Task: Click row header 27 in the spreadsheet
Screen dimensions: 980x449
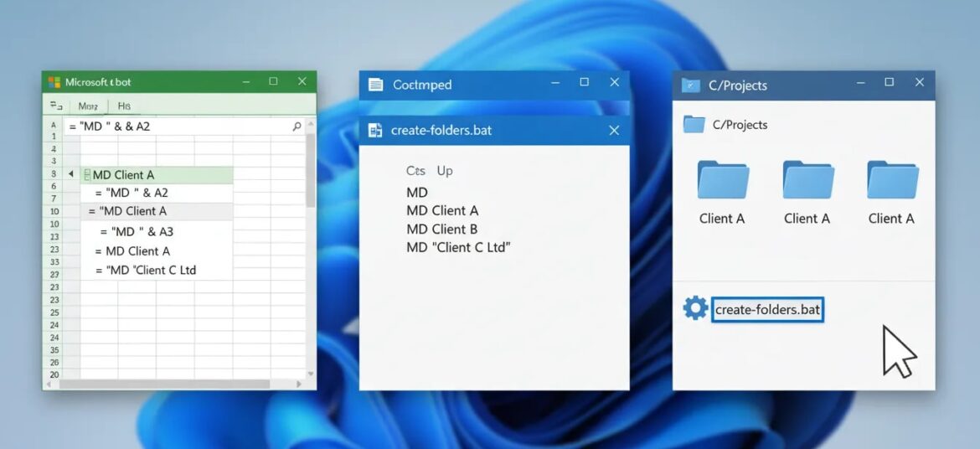Action: [x=54, y=275]
